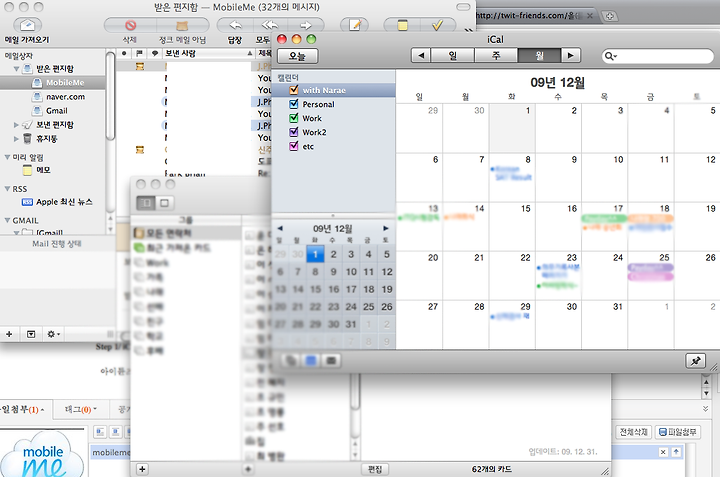The height and width of the screenshot is (477, 720).
Task: Click the delete-all button in browser page
Action: (x=633, y=432)
